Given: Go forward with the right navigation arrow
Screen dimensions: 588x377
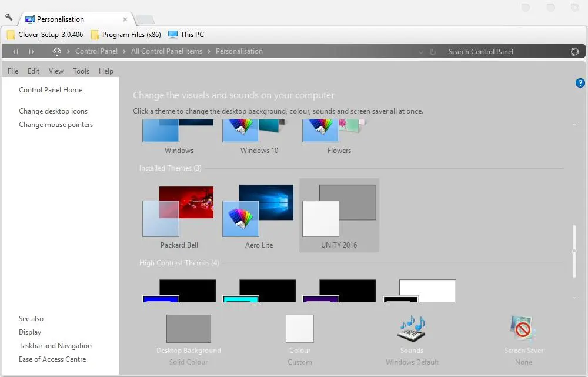Looking at the screenshot, I should point(31,52).
